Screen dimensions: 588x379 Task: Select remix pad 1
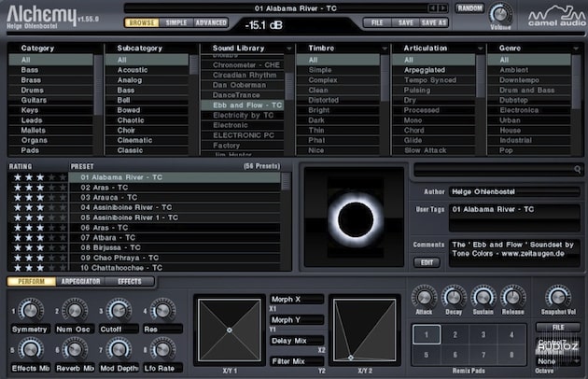point(427,334)
